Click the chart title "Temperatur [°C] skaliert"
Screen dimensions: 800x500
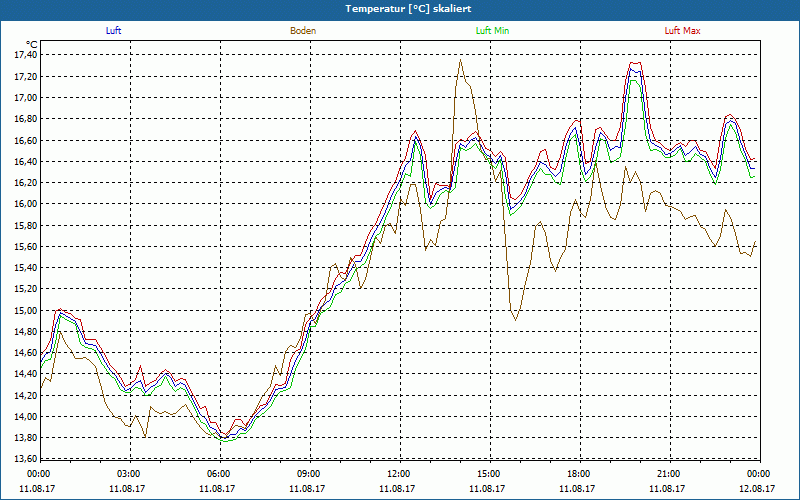coord(408,9)
